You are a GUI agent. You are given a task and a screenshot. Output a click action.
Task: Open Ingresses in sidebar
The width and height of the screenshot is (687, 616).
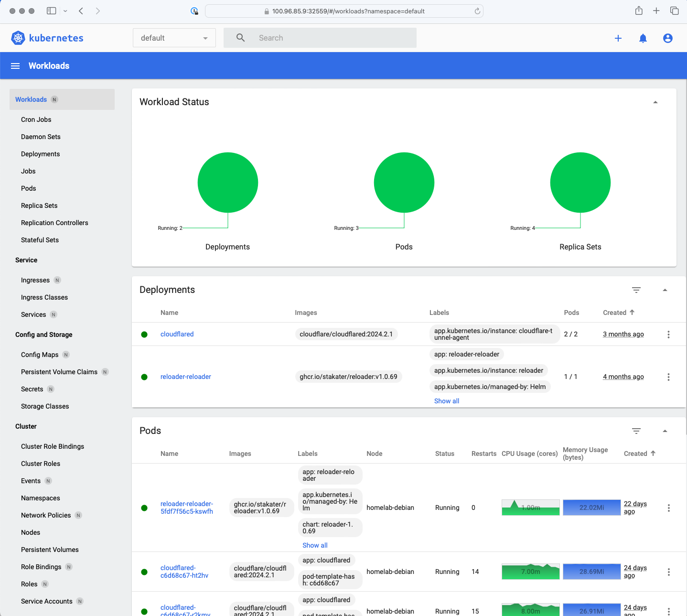pos(35,280)
